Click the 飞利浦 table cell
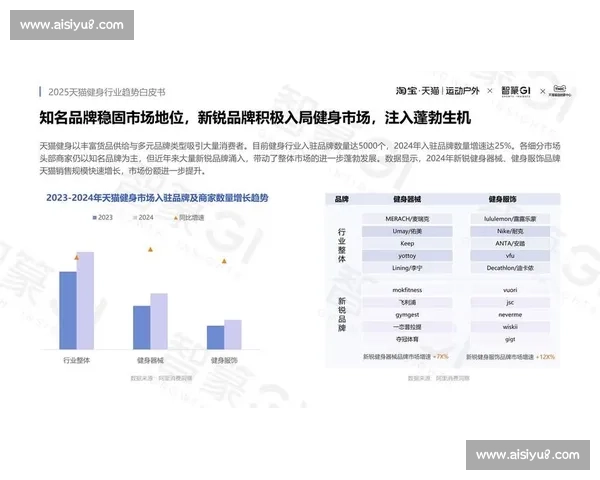Viewport: 600px width, 480px height. 407,302
